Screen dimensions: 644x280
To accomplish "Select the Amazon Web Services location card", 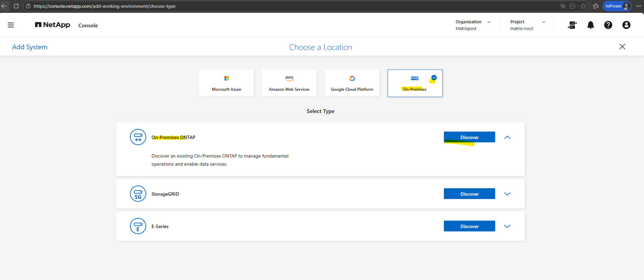I will (289, 83).
